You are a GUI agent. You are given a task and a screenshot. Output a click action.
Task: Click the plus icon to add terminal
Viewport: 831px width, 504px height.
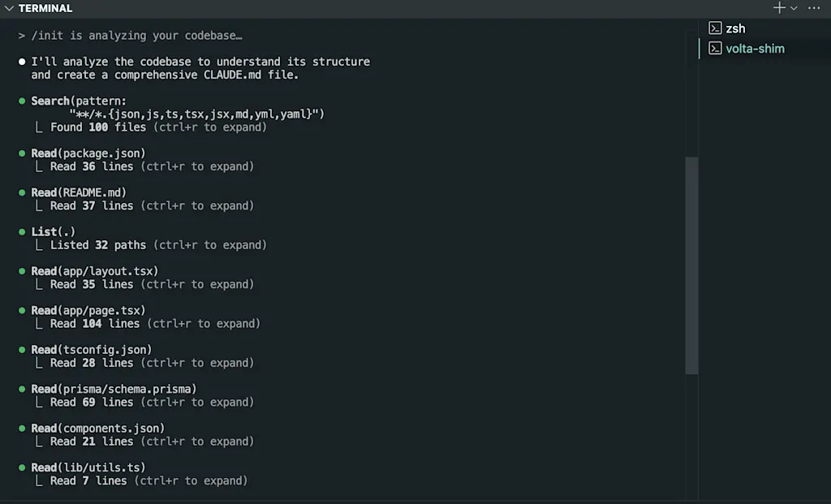779,7
